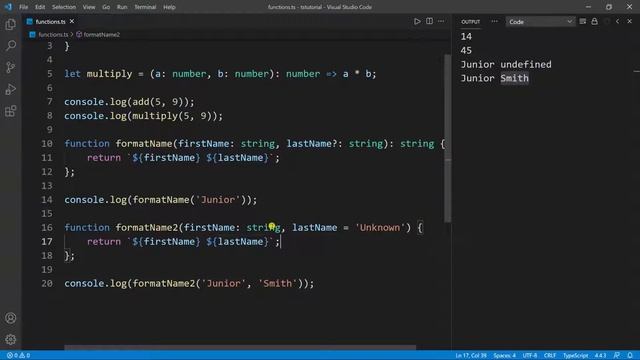Click the VS Code logo icon
Image resolution: width=640 pixels, height=360 pixels.
tap(8, 7)
